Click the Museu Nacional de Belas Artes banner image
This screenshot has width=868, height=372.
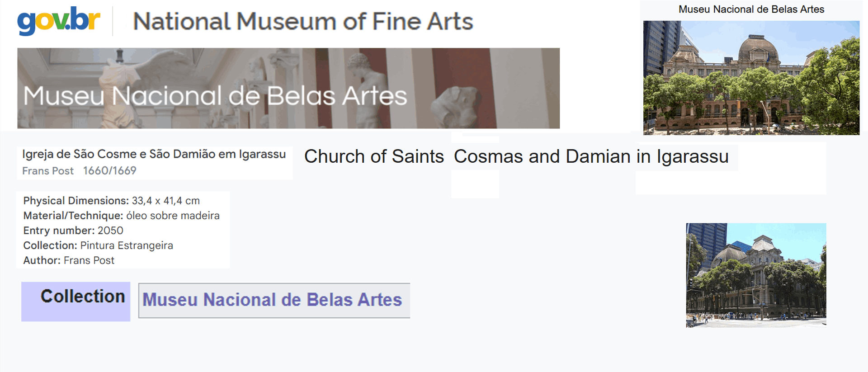[x=288, y=88]
